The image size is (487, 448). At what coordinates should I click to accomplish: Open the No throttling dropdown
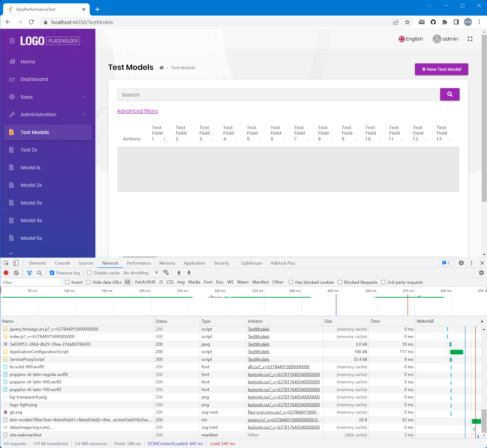tap(141, 273)
